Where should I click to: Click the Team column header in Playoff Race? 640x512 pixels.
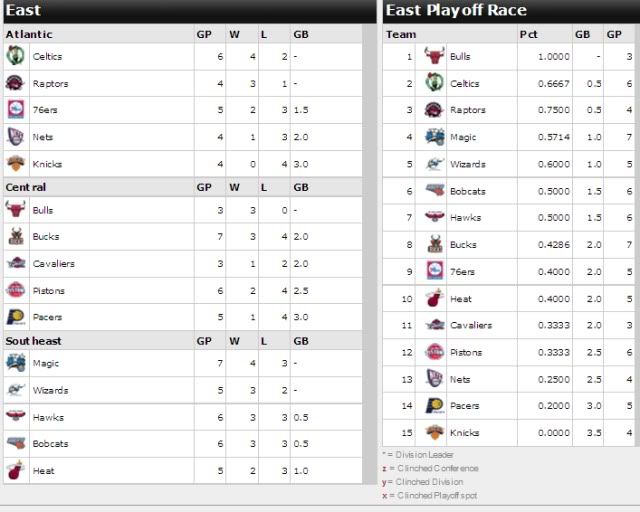(x=401, y=34)
